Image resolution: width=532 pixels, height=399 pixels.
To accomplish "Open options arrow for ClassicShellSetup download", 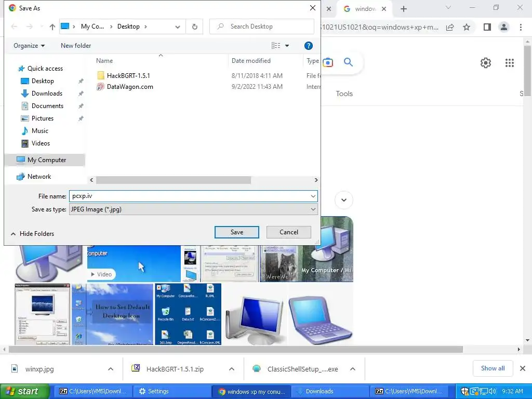I will [x=353, y=369].
